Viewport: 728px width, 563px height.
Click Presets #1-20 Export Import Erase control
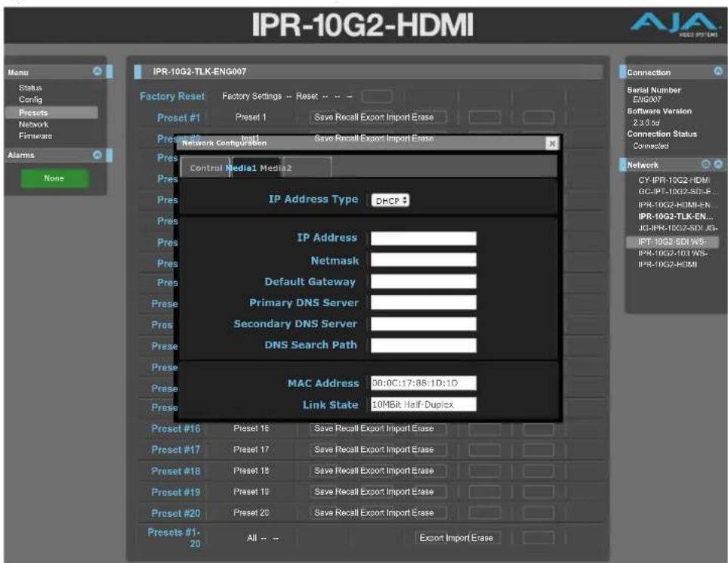pos(458,538)
